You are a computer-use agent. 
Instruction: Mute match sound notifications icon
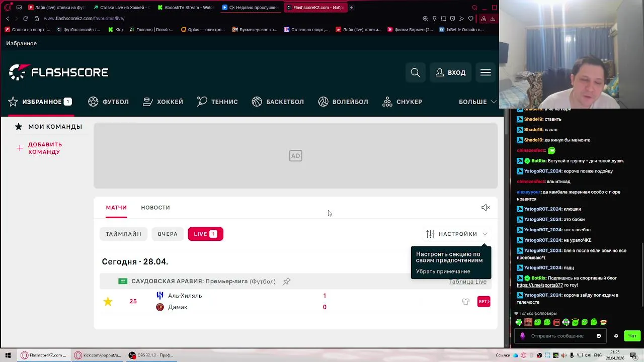(x=486, y=207)
